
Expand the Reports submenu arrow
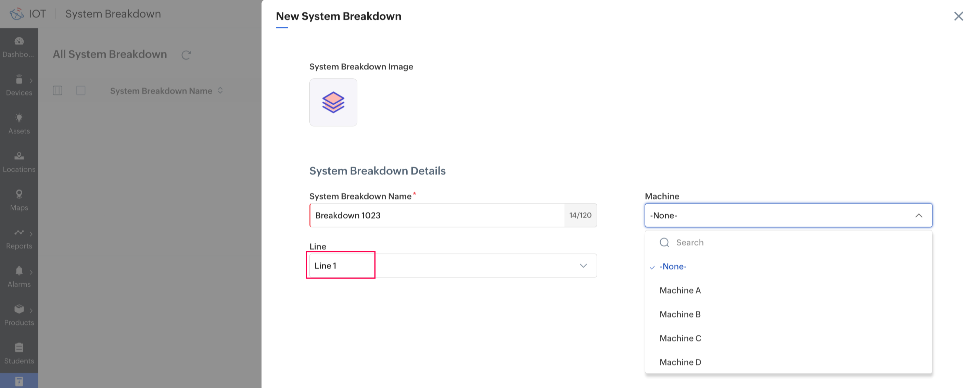(x=31, y=234)
